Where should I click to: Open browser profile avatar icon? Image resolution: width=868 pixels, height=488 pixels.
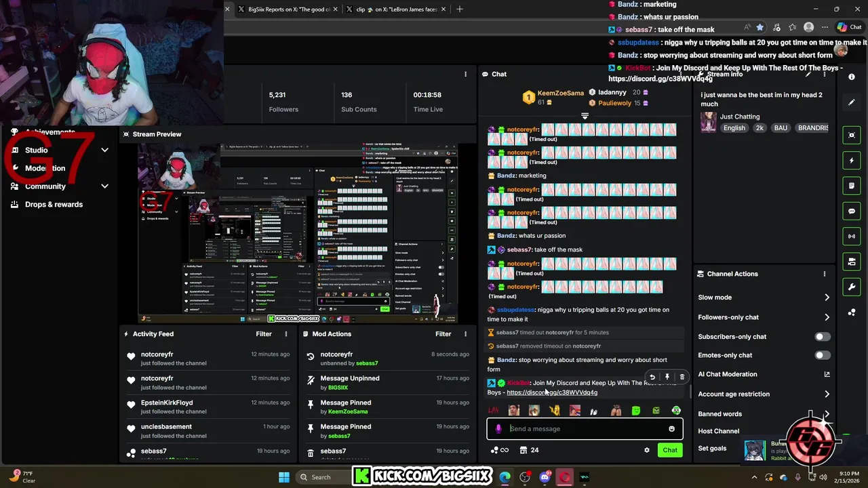[808, 27]
